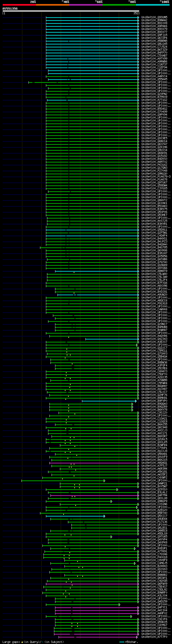Click the short cyan bar in Q42343 row
Screen dimensions: 172x644
click(112, 339)
